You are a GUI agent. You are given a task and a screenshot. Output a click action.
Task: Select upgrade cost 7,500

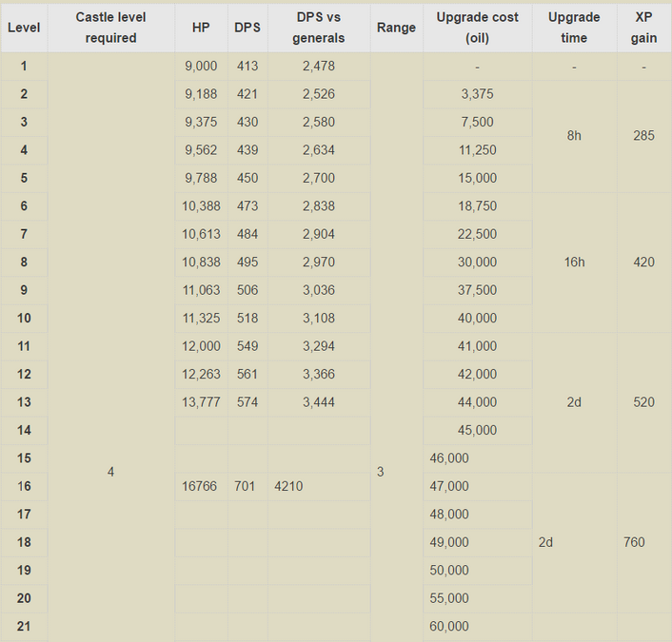[478, 122]
